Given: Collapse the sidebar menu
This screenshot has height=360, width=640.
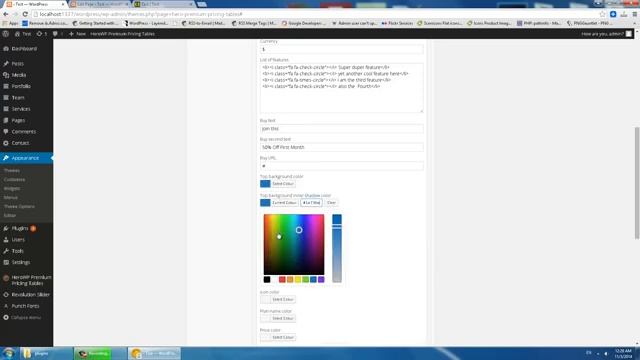Looking at the screenshot, I should (22, 318).
